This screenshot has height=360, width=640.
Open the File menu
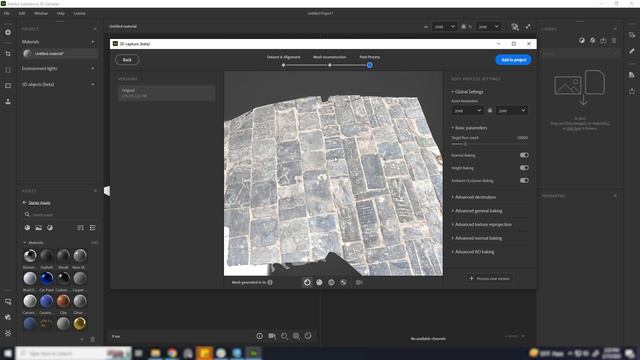click(x=7, y=13)
